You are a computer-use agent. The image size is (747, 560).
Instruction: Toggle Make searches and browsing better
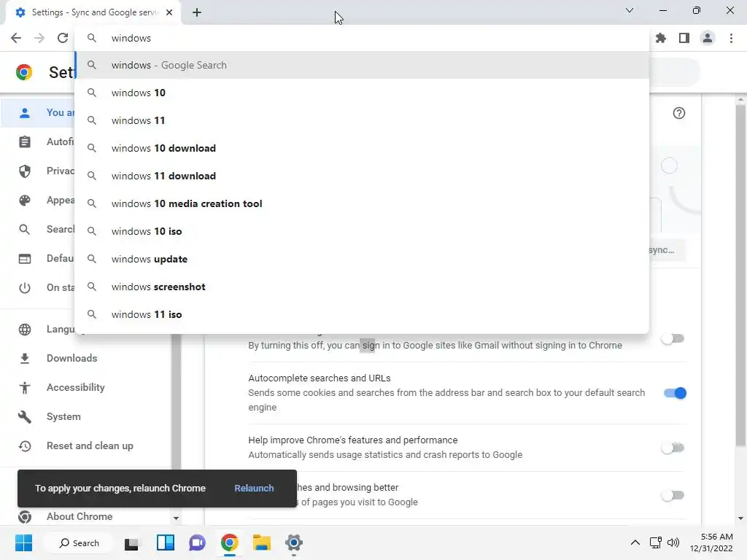click(673, 495)
